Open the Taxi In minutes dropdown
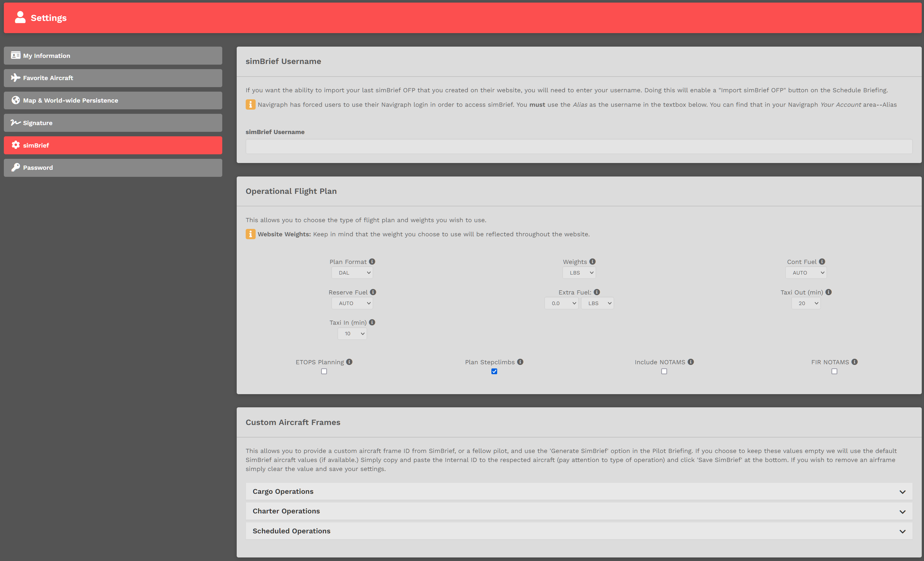The image size is (924, 561). [352, 334]
